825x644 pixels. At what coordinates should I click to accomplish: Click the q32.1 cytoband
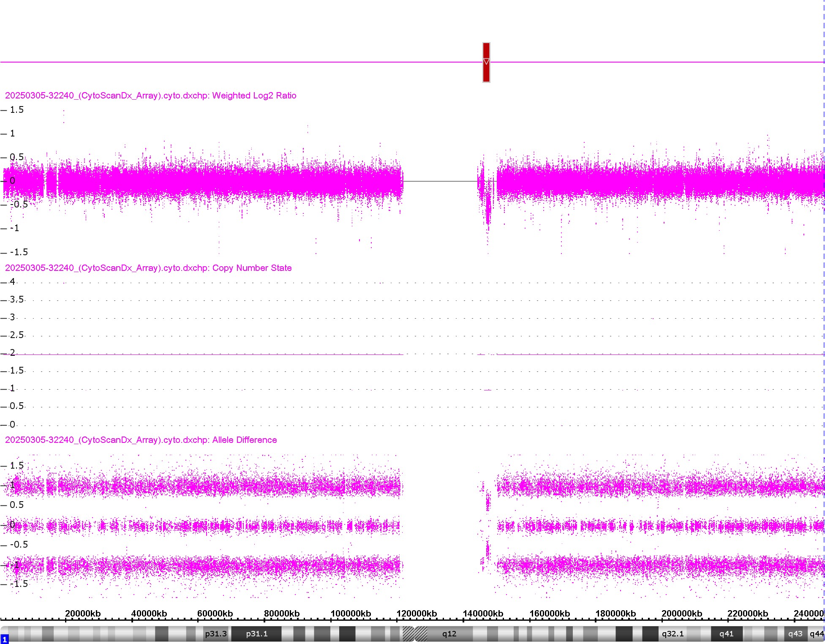[x=673, y=634]
